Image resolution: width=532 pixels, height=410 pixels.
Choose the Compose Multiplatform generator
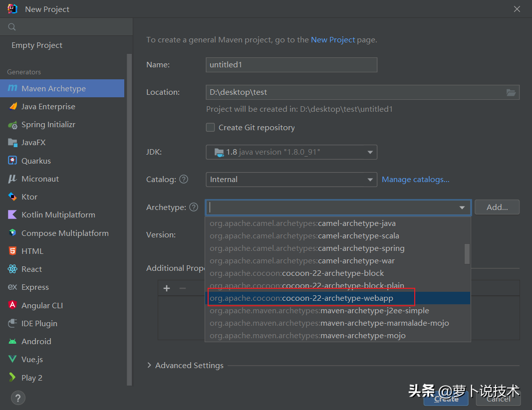pyautogui.click(x=62, y=233)
